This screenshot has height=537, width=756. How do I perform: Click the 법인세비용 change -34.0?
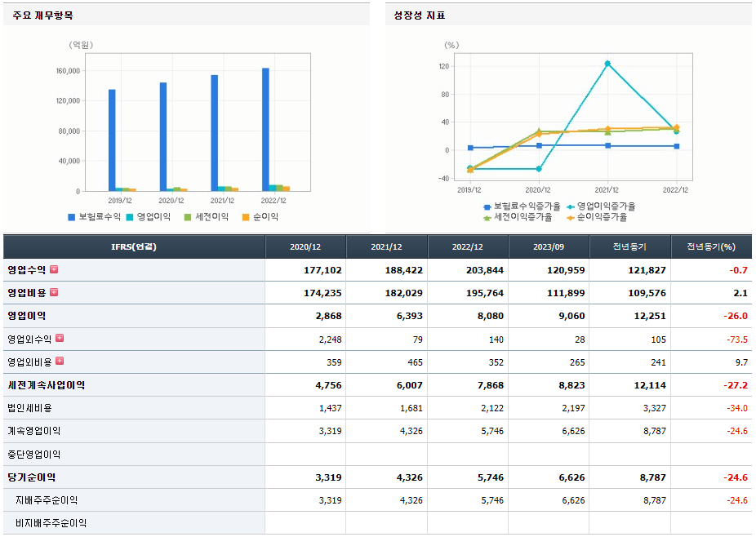tap(737, 408)
